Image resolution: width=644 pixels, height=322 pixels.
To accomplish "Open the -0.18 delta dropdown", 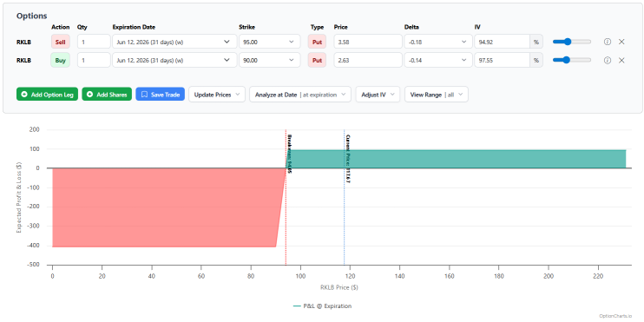I will pyautogui.click(x=438, y=42).
